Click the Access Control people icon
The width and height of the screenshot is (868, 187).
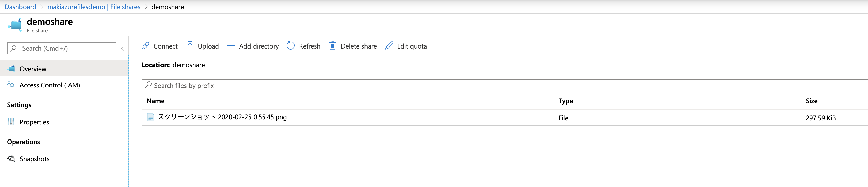(11, 85)
